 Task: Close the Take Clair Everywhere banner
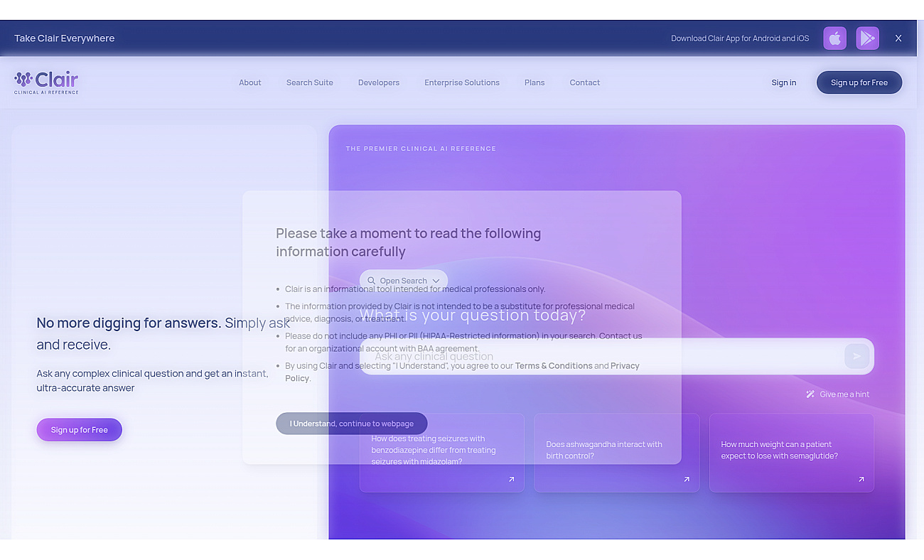898,38
